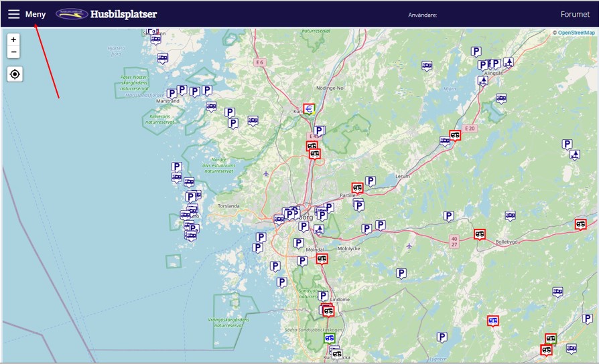Image resolution: width=599 pixels, height=364 pixels.
Task: Select red camper marker south of Mölndal
Action: click(322, 258)
